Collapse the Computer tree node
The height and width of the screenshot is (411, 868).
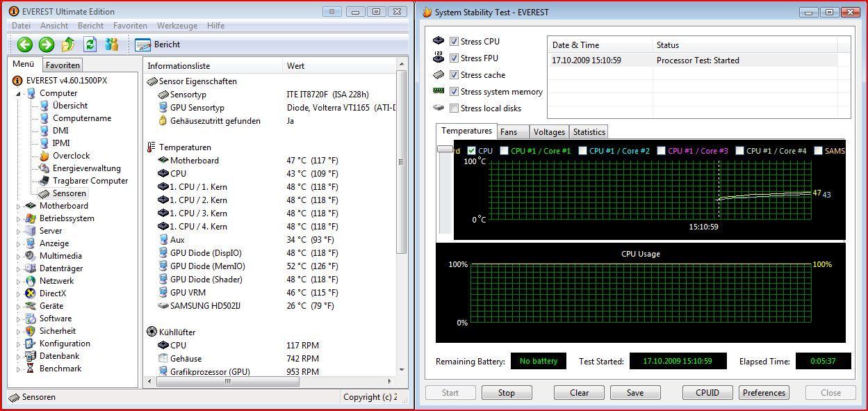click(x=19, y=94)
